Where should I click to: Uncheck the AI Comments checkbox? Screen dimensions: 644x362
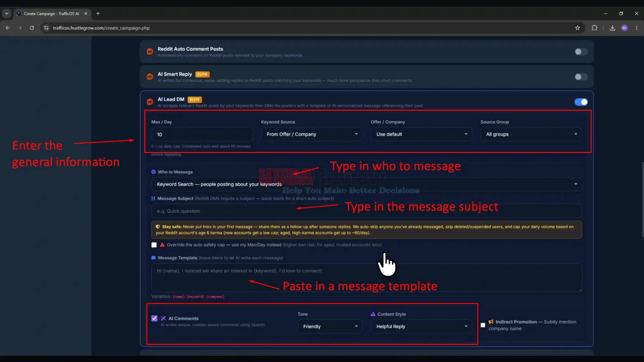point(154,318)
